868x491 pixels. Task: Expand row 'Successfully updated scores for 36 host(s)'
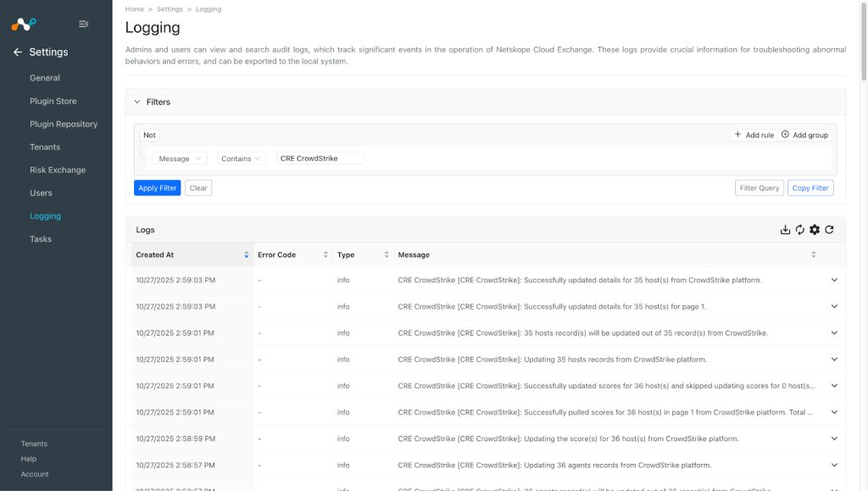click(x=834, y=386)
